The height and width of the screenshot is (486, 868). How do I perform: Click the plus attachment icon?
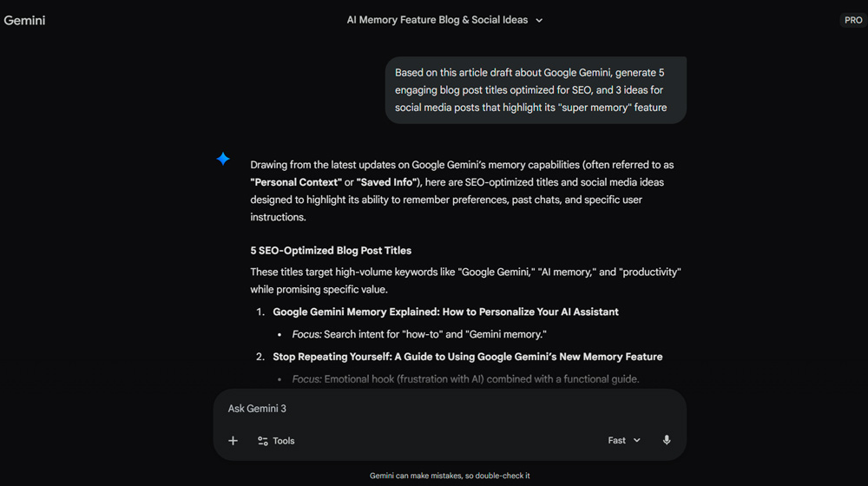point(233,441)
